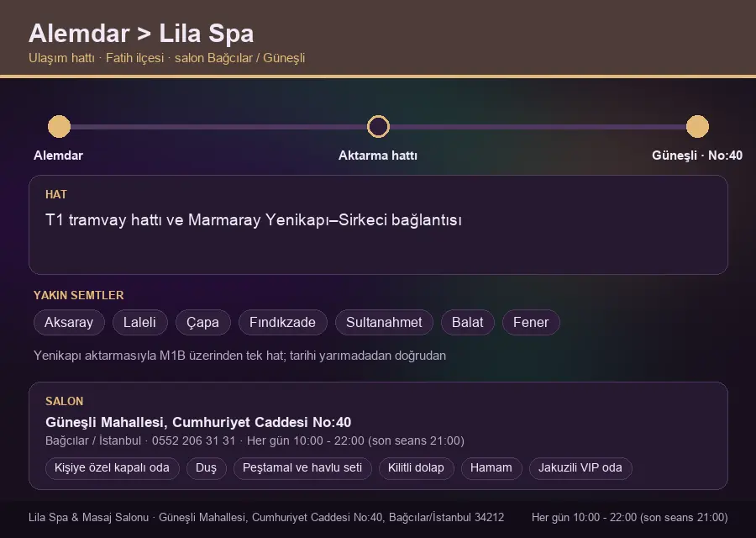Click the Güneşli Mahallesi, Cumhuriyet Caddesi No:40 address
The image size is (756, 538).
pos(198,422)
